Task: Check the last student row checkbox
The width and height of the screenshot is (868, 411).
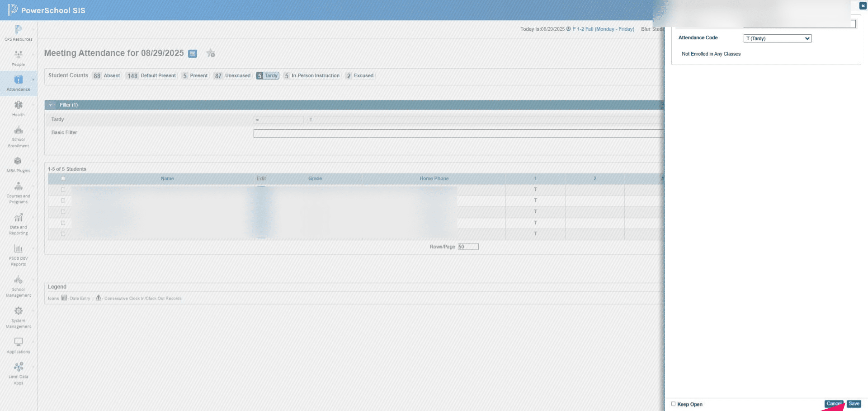Action: pyautogui.click(x=63, y=234)
